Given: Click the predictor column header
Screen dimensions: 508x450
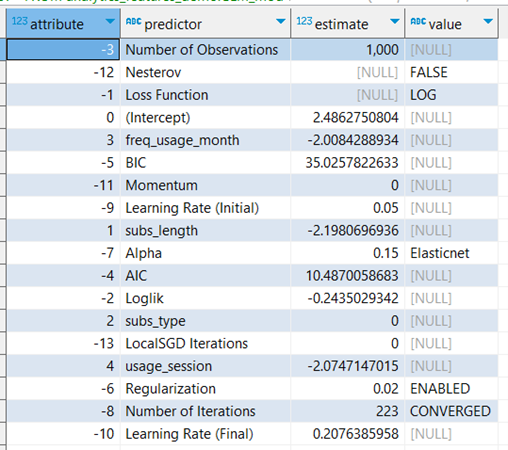Looking at the screenshot, I should (x=205, y=23).
